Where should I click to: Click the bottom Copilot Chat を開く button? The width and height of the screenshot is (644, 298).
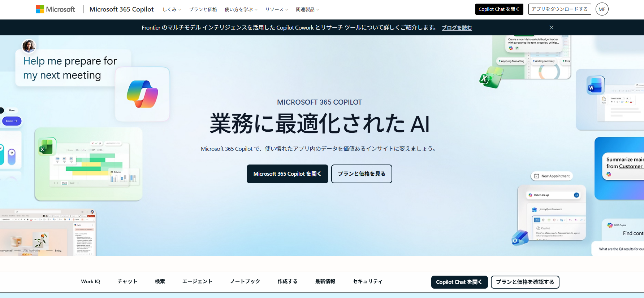459,282
